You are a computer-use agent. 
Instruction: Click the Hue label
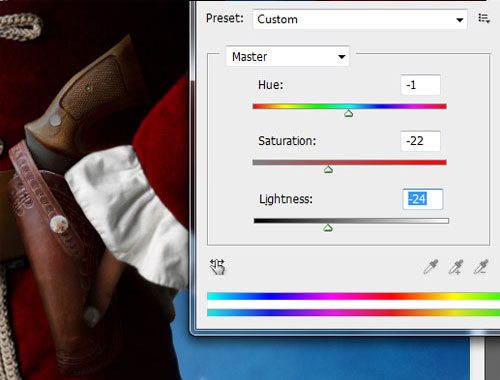(x=270, y=85)
